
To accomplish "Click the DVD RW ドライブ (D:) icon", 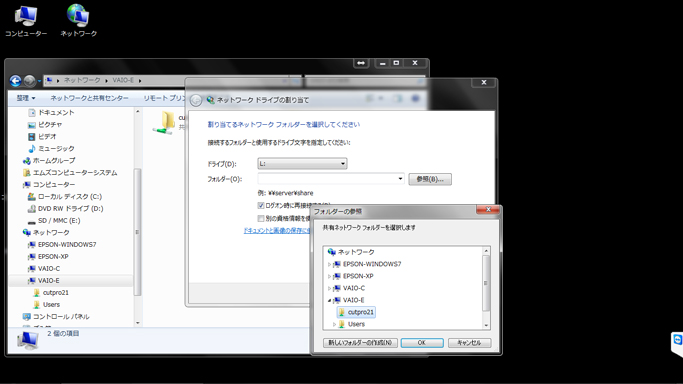I will 32,209.
